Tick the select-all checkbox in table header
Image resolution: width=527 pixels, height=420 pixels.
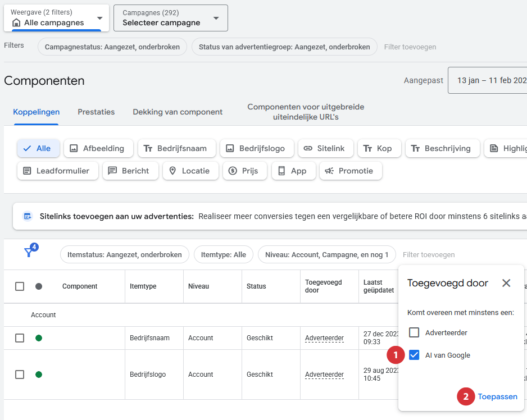[x=20, y=286]
